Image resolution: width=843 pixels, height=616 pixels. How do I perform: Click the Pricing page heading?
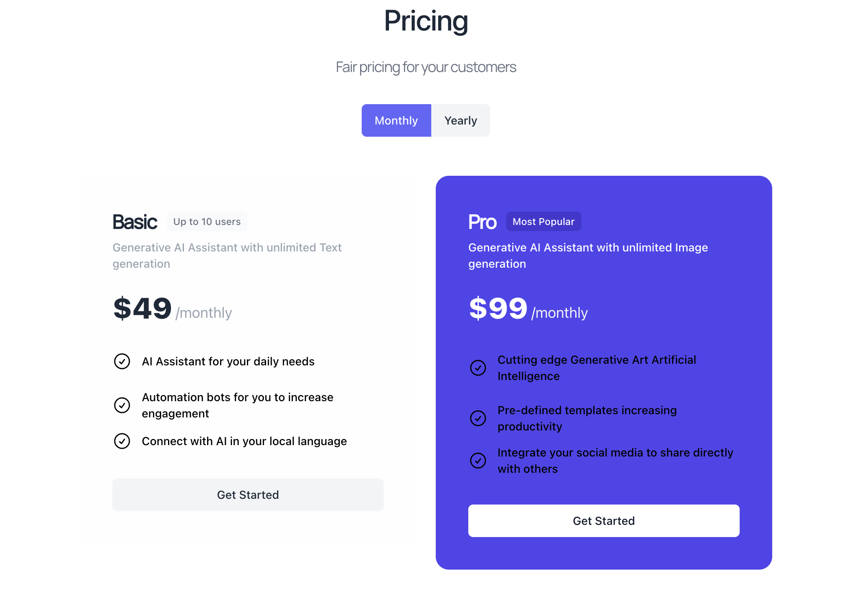[426, 21]
